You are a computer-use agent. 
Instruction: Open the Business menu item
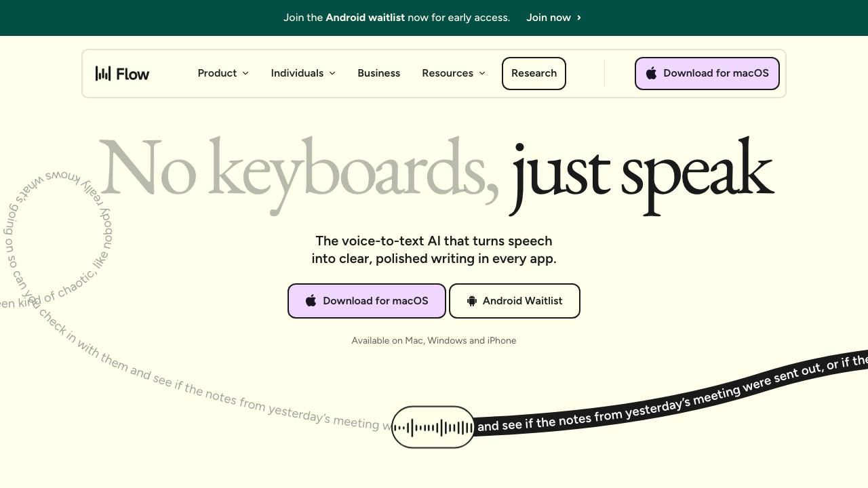click(x=378, y=73)
